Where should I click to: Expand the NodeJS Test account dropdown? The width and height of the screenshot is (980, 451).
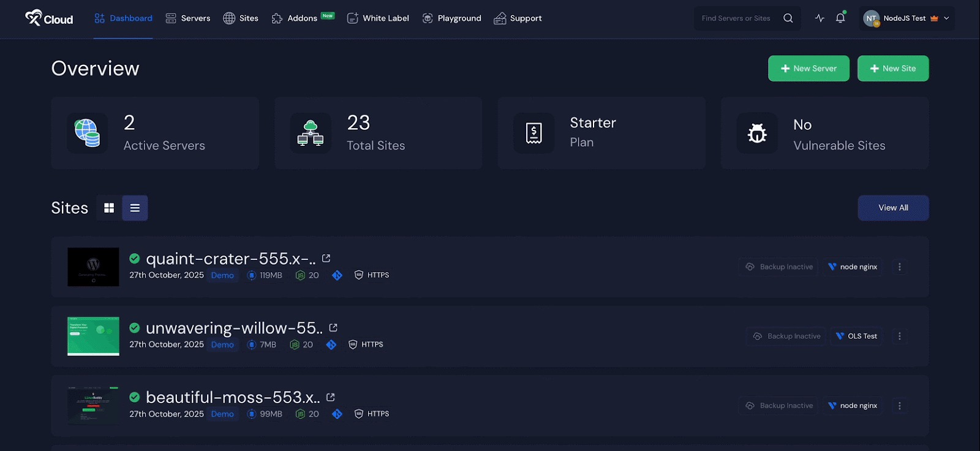coord(907,18)
